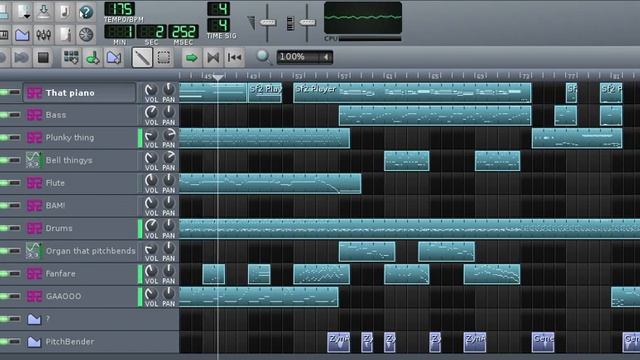The width and height of the screenshot is (640, 360).
Task: Click the music note icon beside help
Action: click(x=64, y=12)
